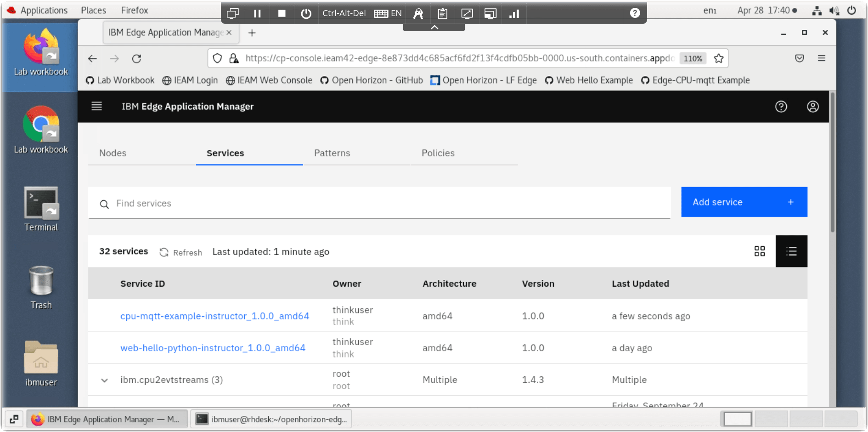Image resolution: width=868 pixels, height=432 pixels.
Task: Click the remote toolbar help question mark
Action: pos(635,13)
